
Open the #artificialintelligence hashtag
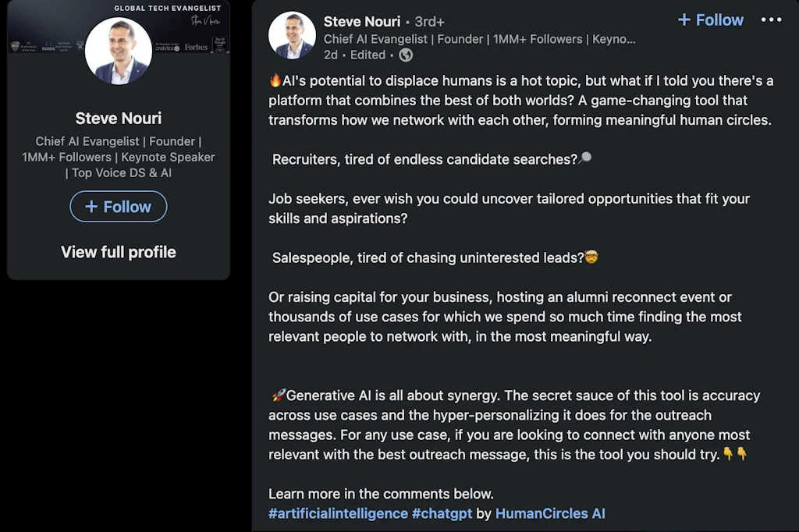[336, 513]
